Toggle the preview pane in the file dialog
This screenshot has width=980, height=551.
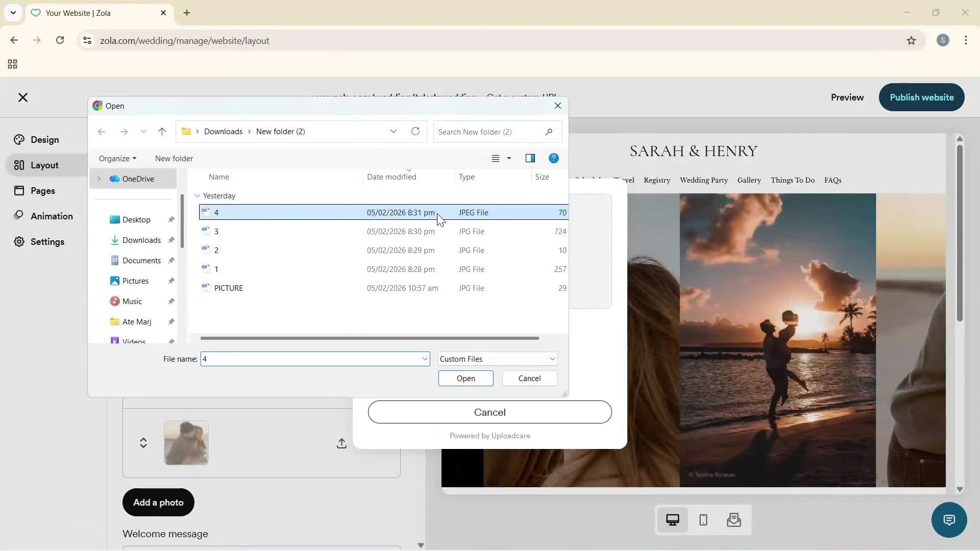tap(530, 158)
